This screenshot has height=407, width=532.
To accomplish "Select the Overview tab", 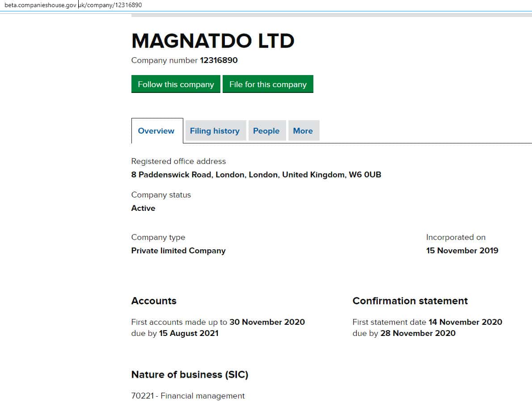I will click(x=156, y=131).
